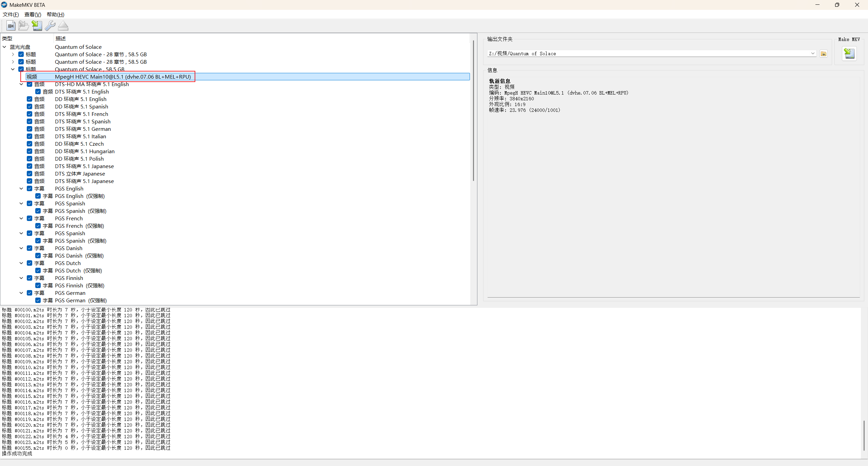
Task: Expand the first 标题 Quantum of Solace title
Action: click(x=13, y=54)
